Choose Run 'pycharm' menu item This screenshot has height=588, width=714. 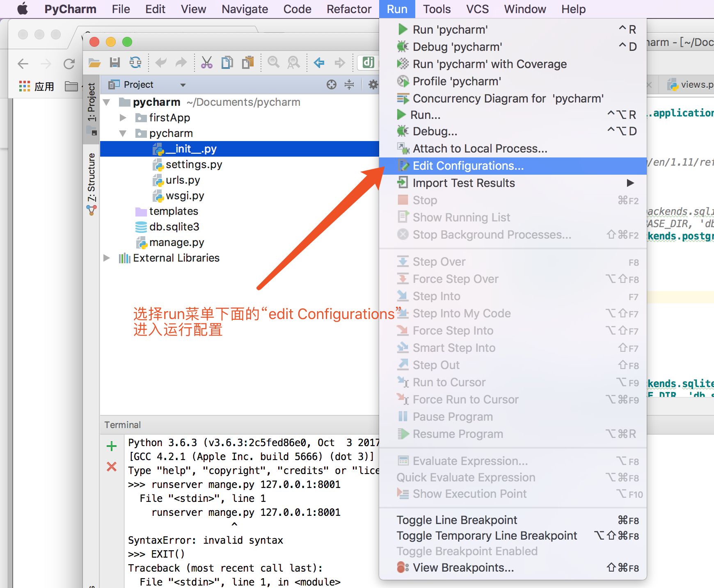click(x=513, y=30)
